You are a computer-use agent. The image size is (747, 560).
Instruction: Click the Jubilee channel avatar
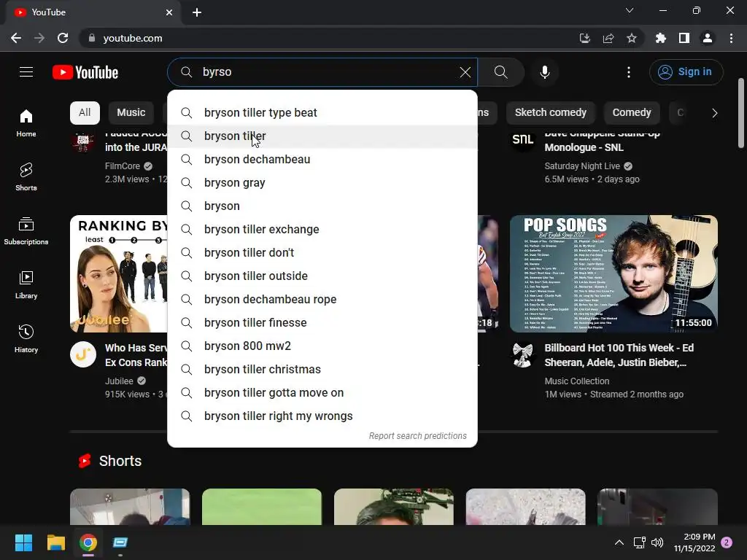click(x=83, y=355)
